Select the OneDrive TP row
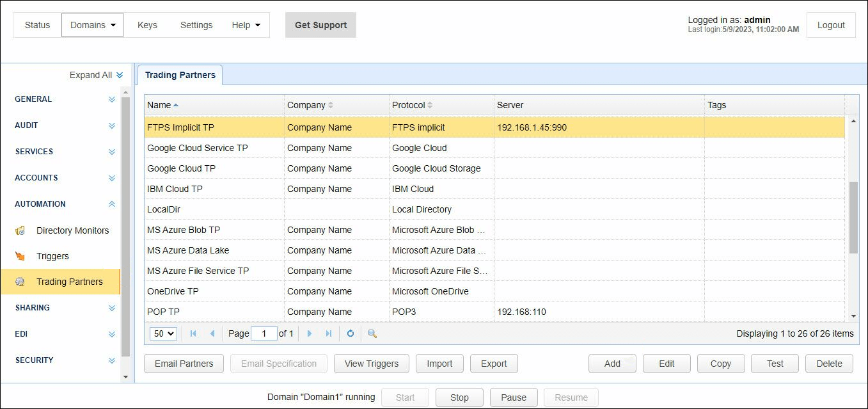The width and height of the screenshot is (868, 409). click(x=494, y=291)
